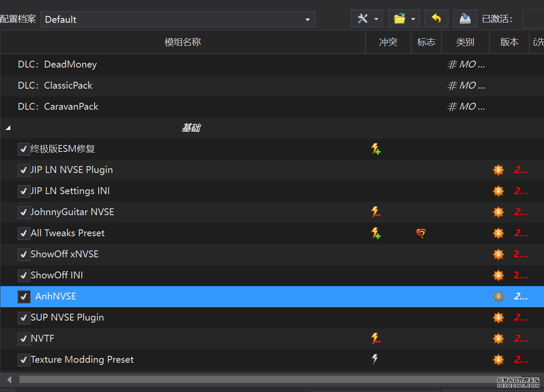Screen dimensions: 544x392
Task: Open the Default profile dropdown
Action: click(x=178, y=19)
